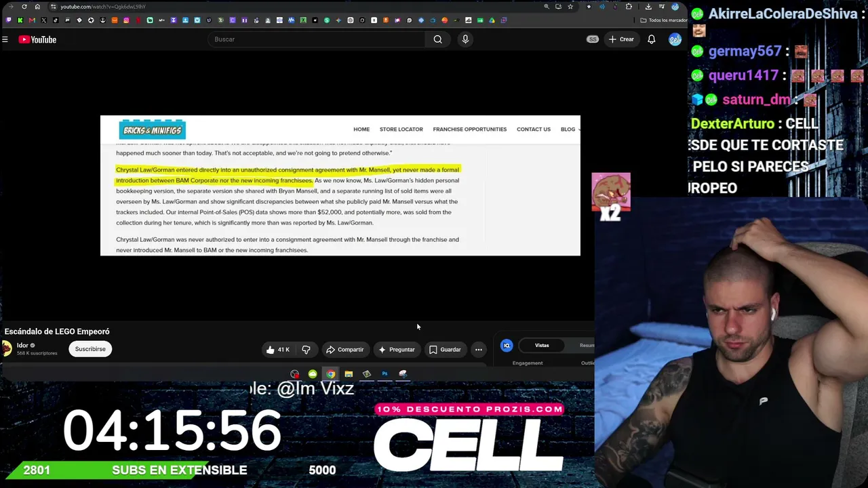Click the video title Escándalo de LEGO Empeoró
This screenshot has height=488, width=868.
pyautogui.click(x=57, y=331)
